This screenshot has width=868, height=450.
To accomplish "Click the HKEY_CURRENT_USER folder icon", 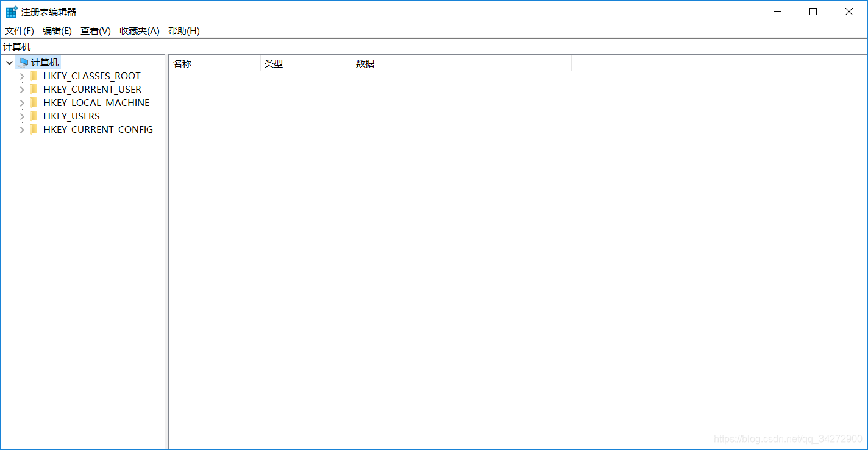I will 34,89.
